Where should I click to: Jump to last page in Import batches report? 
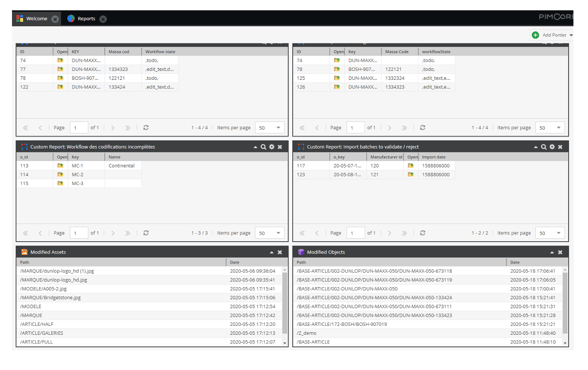click(x=404, y=233)
